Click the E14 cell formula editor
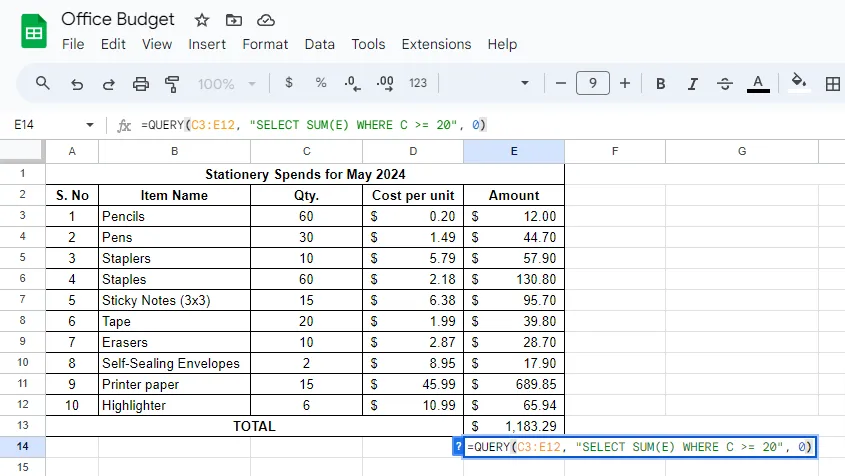845x476 pixels. point(640,447)
